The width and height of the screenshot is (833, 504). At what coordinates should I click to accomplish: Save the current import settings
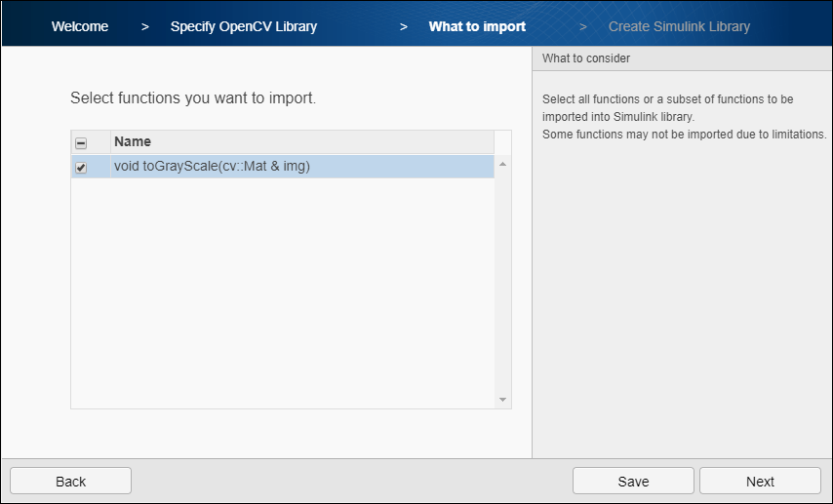633,481
